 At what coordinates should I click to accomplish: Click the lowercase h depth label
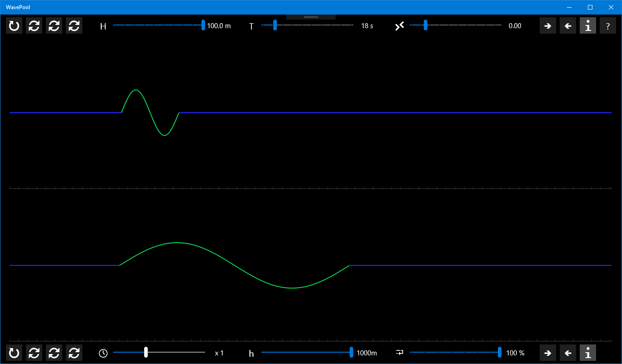251,353
